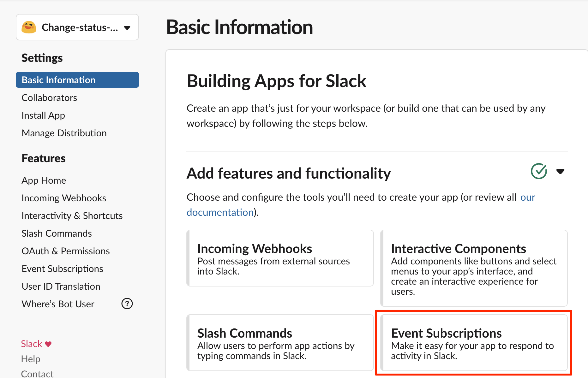The image size is (588, 378).
Task: Open the Event Subscriptions feature card
Action: pos(474,343)
